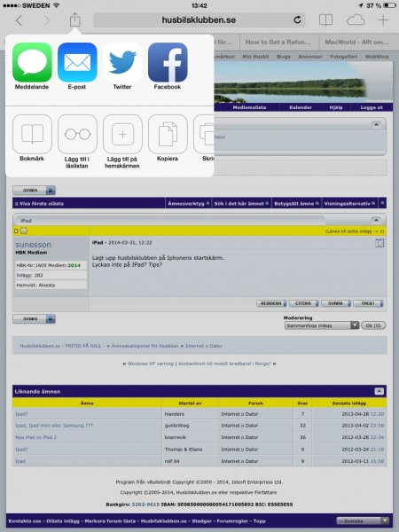Open Visningsalternativ dropdown
This screenshot has height=532, width=399.
[x=349, y=204]
